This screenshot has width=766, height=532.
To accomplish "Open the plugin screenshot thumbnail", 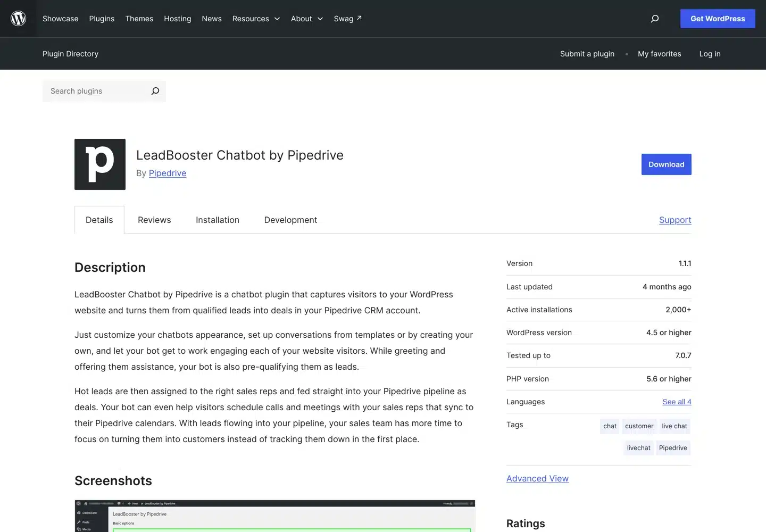I will (x=274, y=516).
